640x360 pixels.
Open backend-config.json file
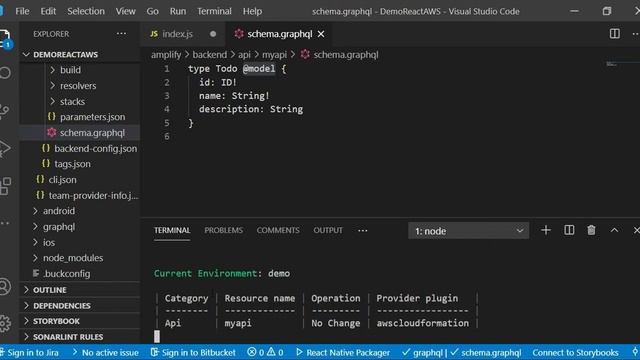(80, 149)
